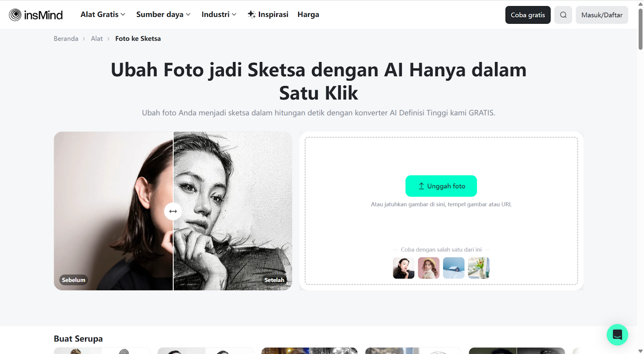Viewport: 644px width, 354px height.
Task: Open the search magnifier icon
Action: point(563,15)
